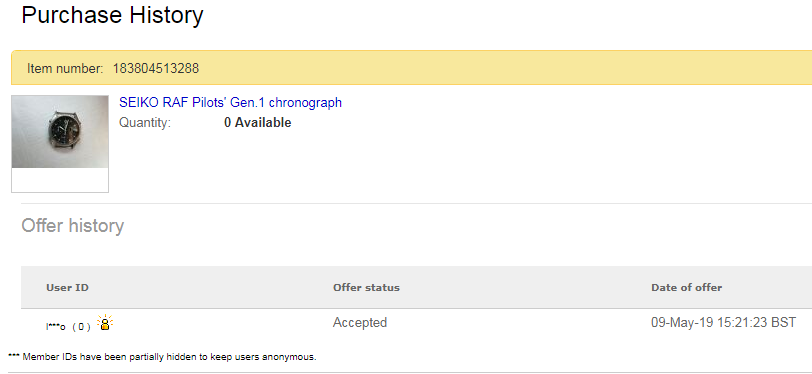
Task: Click the Item number label in yellow banner
Action: tap(65, 68)
